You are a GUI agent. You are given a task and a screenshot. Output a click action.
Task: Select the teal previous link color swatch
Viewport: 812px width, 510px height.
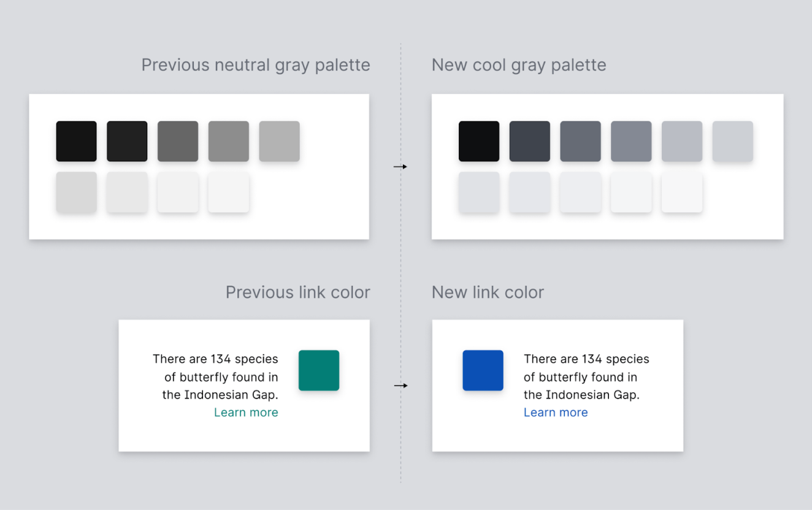[x=319, y=370]
